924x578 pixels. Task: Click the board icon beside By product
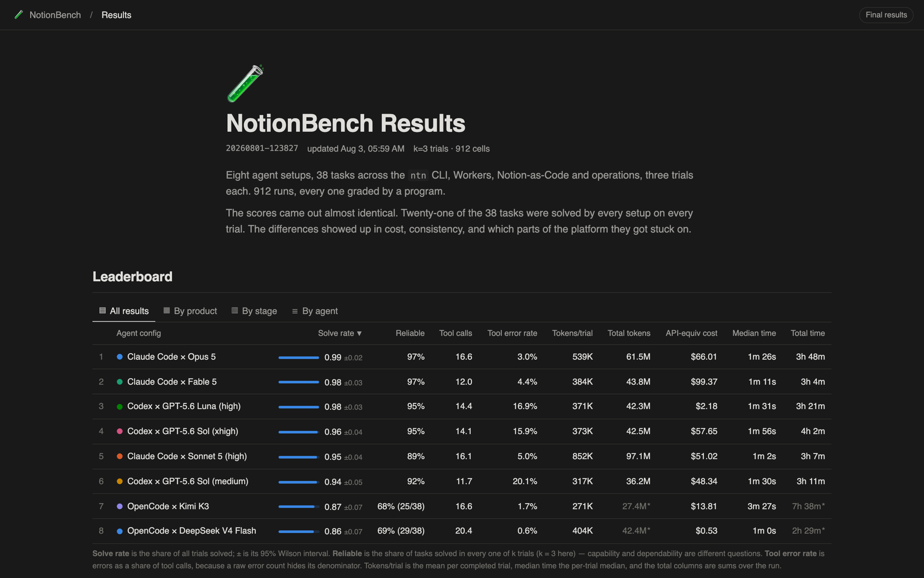tap(167, 310)
